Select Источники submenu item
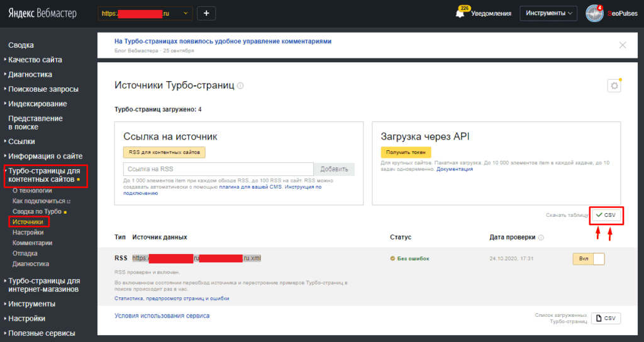The image size is (644, 342). pyautogui.click(x=28, y=222)
